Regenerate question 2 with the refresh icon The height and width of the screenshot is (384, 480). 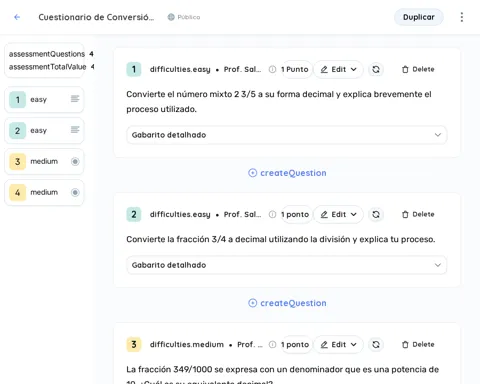pyautogui.click(x=376, y=214)
